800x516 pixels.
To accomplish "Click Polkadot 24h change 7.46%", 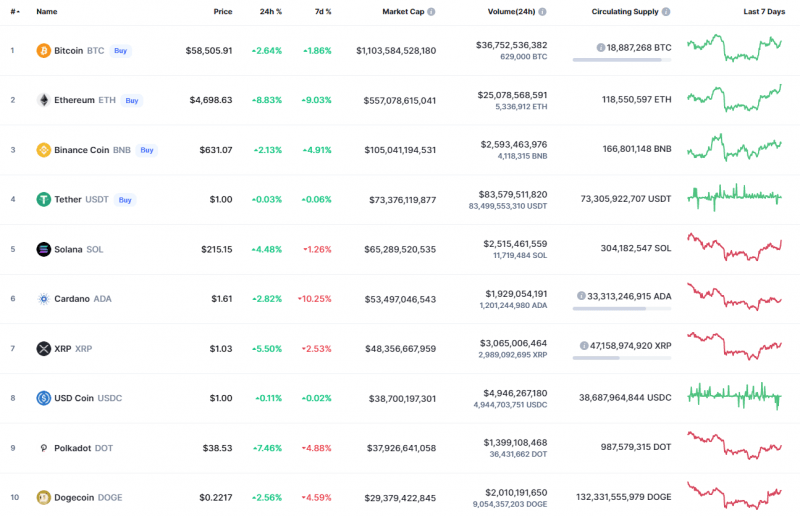I will (x=267, y=448).
